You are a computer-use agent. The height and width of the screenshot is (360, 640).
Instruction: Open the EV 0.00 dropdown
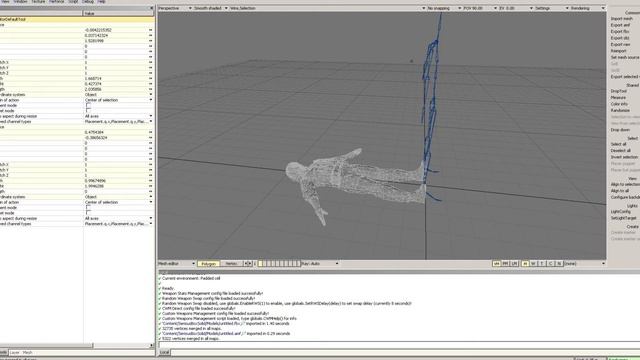click(x=516, y=8)
